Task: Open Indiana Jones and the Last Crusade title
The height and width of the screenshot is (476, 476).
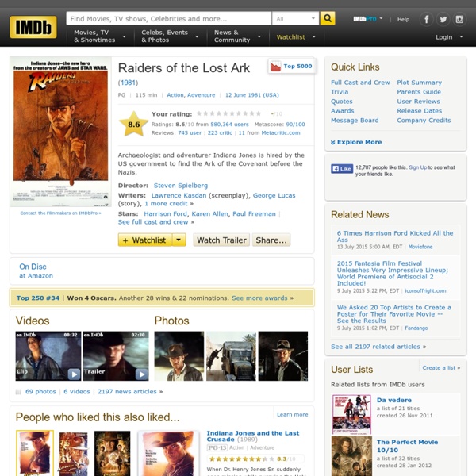Action: click(x=252, y=436)
